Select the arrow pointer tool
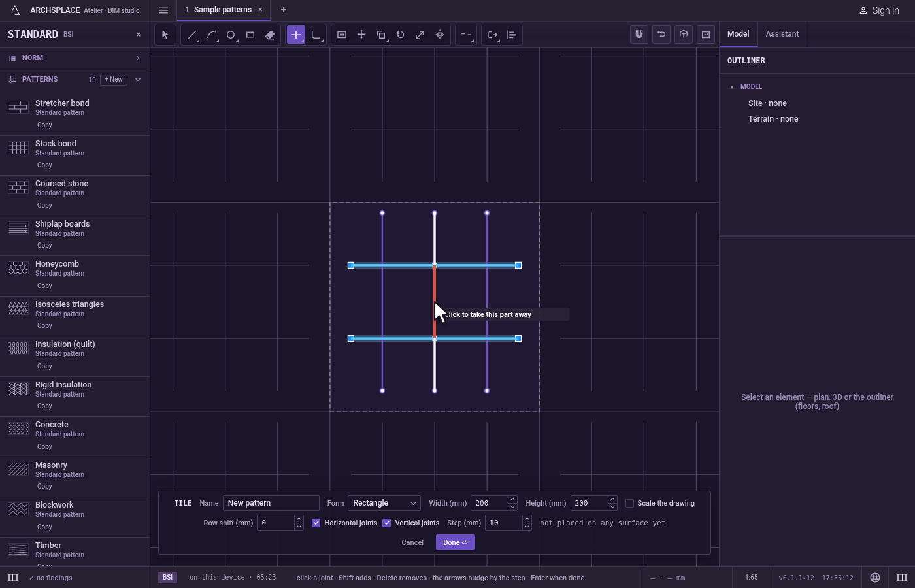 (165, 35)
